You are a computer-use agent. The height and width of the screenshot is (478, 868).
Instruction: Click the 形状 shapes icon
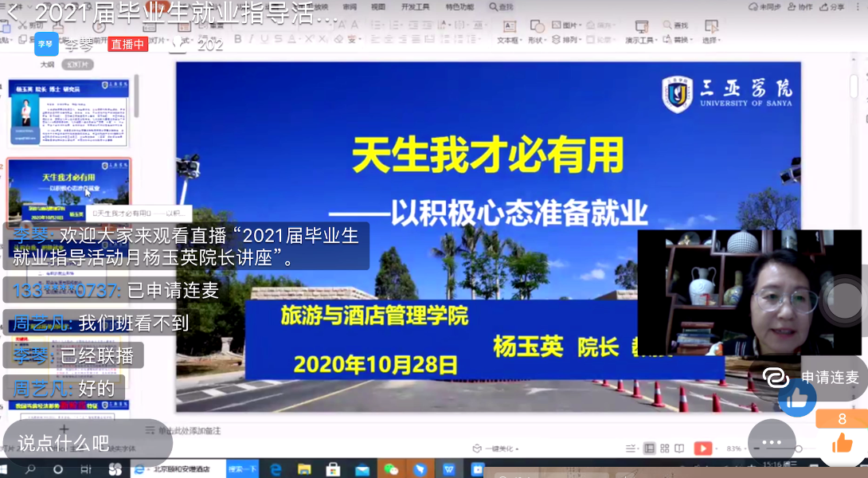(535, 32)
